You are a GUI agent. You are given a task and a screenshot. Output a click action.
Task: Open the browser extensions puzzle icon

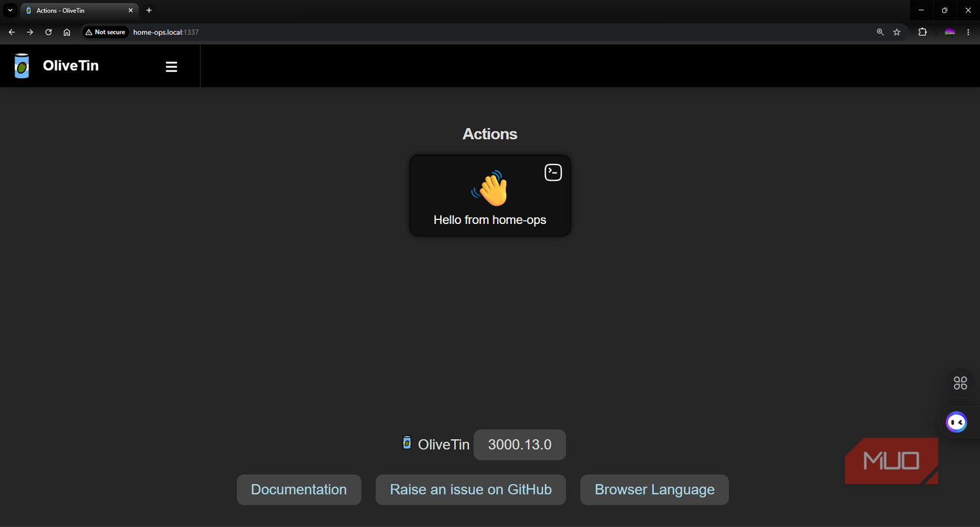tap(923, 32)
